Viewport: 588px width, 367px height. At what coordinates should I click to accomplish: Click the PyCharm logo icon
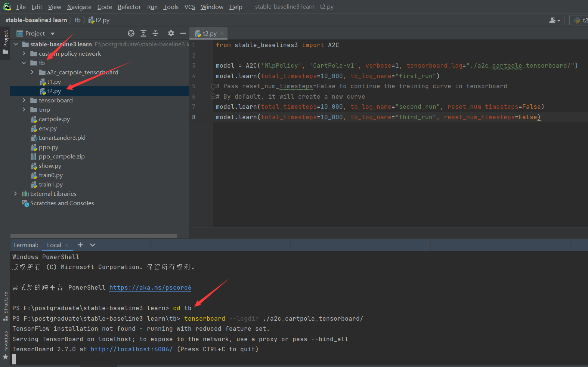coord(7,7)
